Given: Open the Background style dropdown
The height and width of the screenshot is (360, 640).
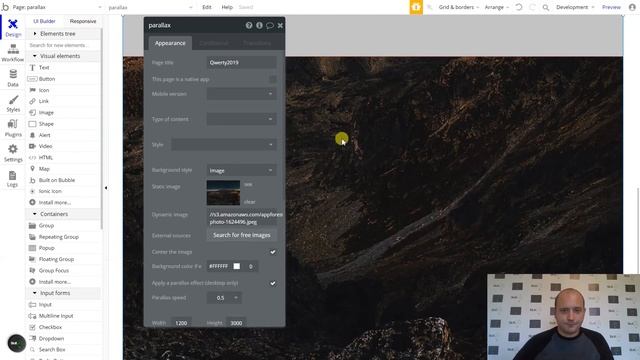Looking at the screenshot, I should pos(241,170).
